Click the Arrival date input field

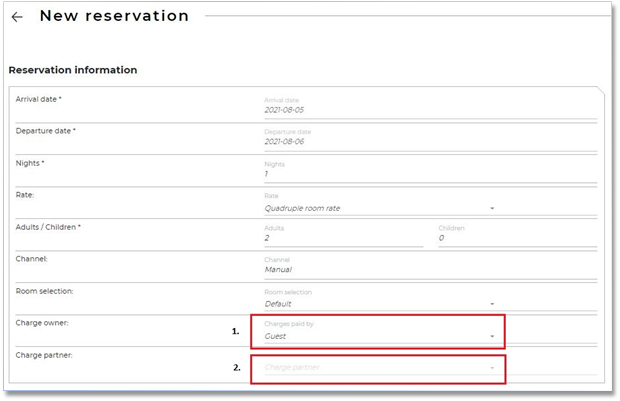428,111
